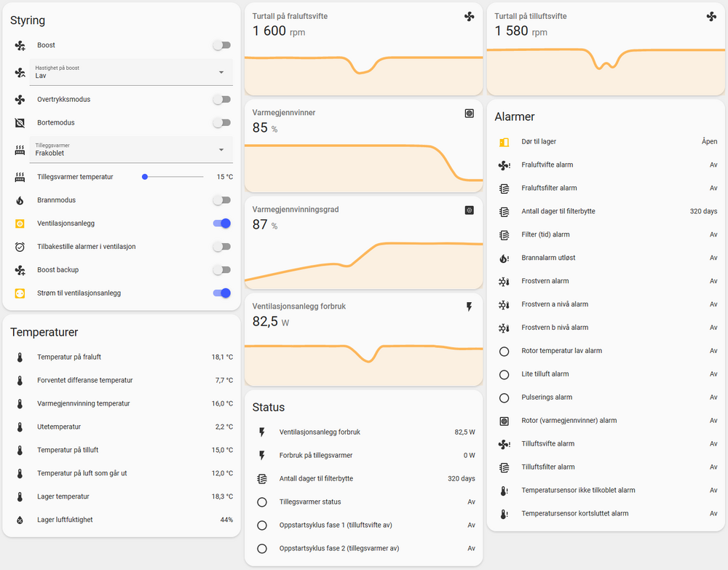This screenshot has height=570, width=728.
Task: Turn off the Ventilasjonsanlegg switch
Action: [222, 223]
